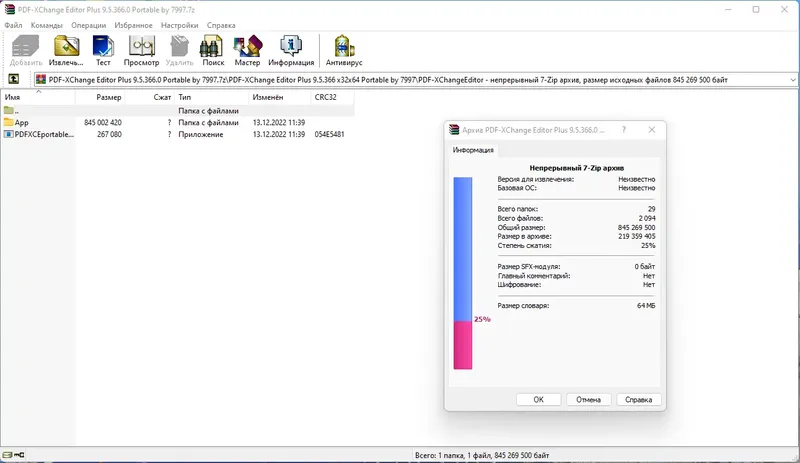Click the Приложение type cell
Screen dimensions: 800x463
(201, 134)
